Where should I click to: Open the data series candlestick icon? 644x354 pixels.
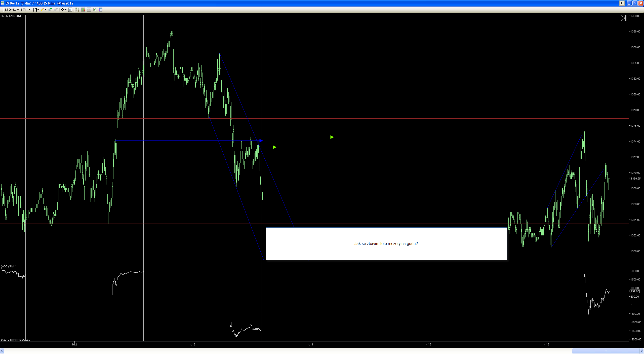click(x=83, y=10)
